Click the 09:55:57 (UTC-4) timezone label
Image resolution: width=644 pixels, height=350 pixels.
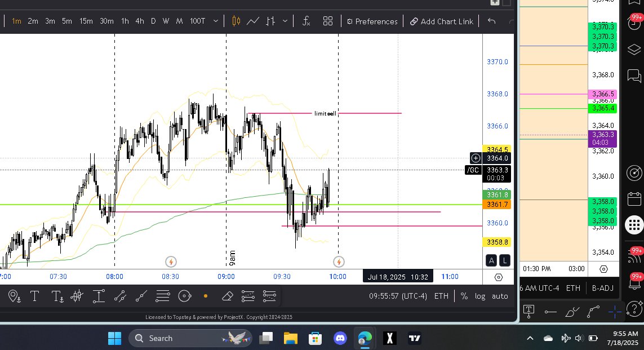coord(398,296)
